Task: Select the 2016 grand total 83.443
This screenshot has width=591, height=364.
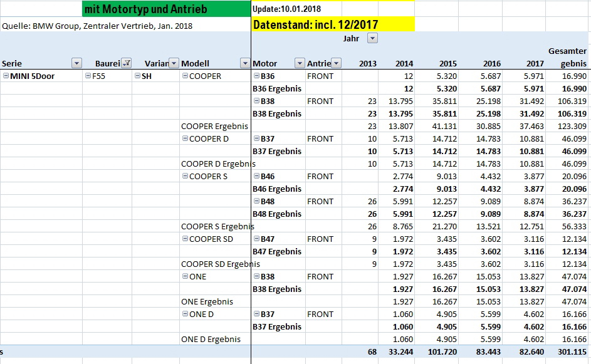Action: coord(488,352)
